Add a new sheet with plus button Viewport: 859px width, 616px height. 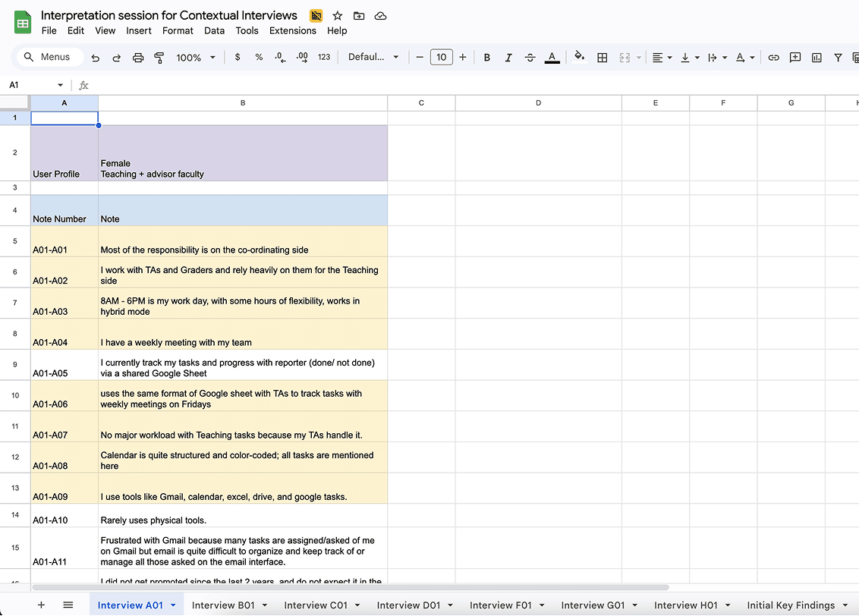(x=41, y=605)
